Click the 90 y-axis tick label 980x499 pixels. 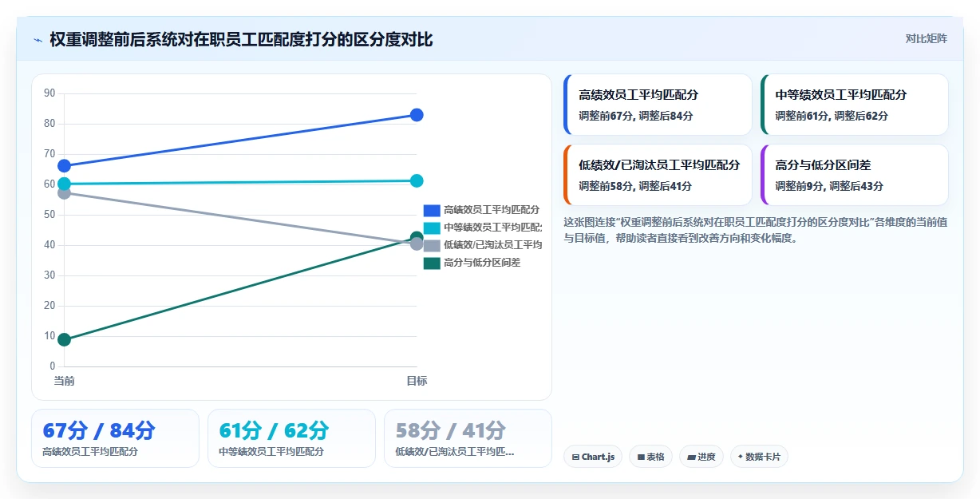49,93
